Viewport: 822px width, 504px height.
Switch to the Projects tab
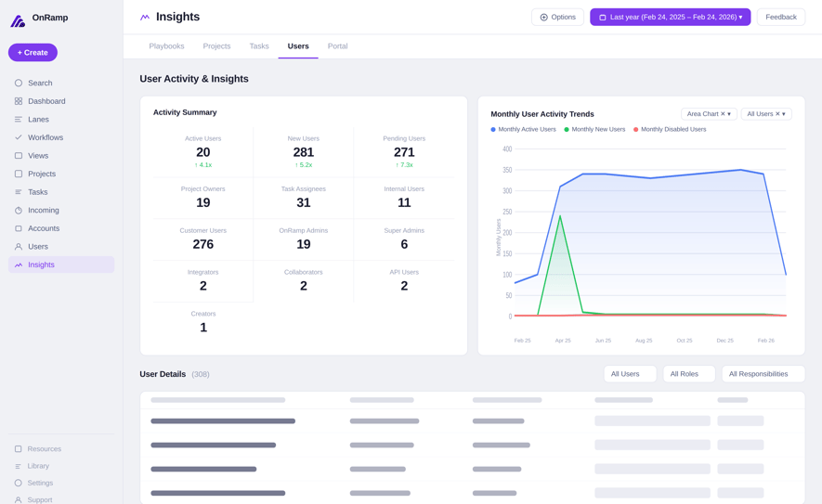216,46
